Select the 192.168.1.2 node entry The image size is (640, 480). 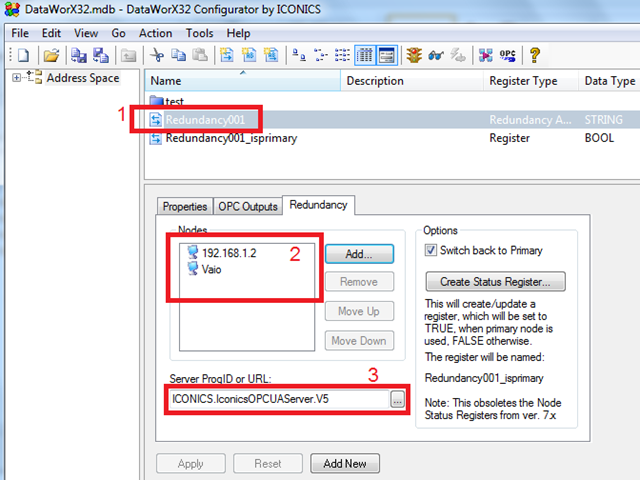point(229,253)
